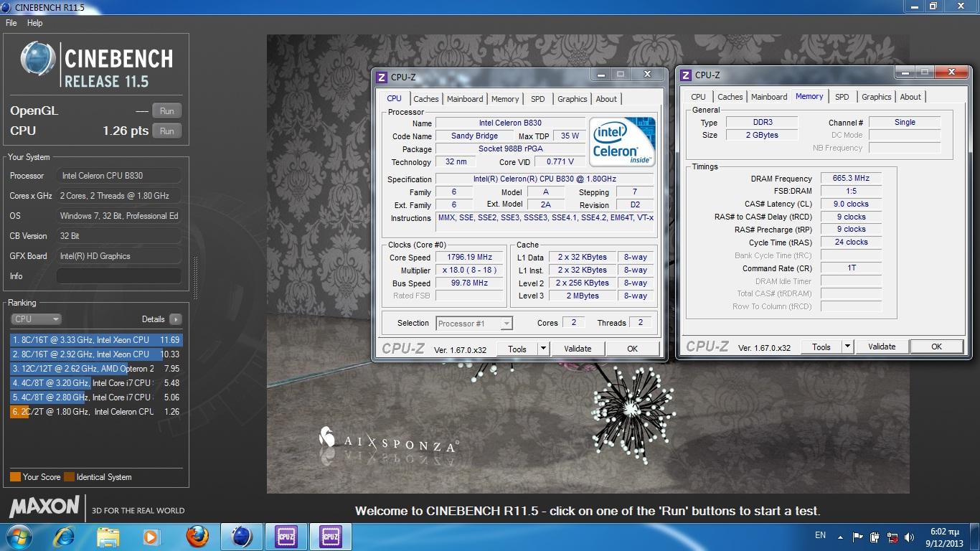Click the Cinebench sphere logo
980x551 pixels.
[38, 59]
